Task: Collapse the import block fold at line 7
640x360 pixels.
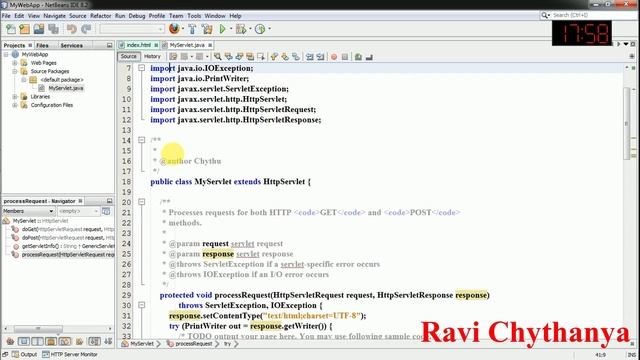Action: coord(141,68)
